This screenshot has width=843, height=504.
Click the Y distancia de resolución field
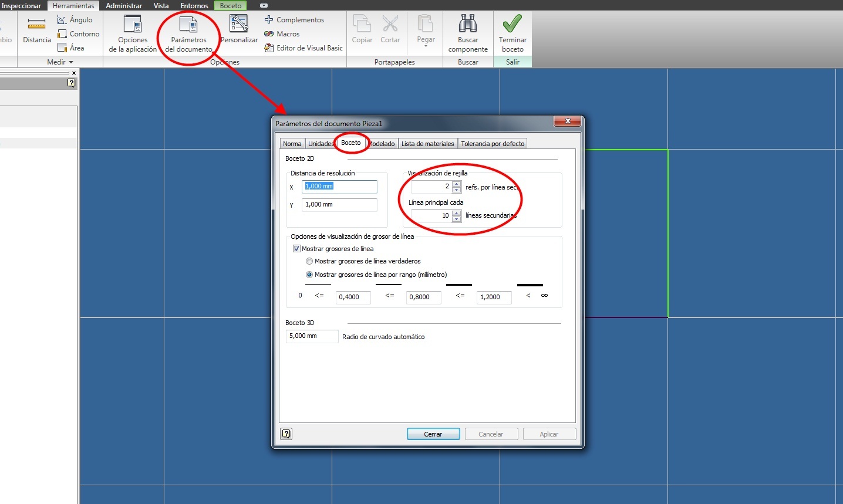[339, 205]
